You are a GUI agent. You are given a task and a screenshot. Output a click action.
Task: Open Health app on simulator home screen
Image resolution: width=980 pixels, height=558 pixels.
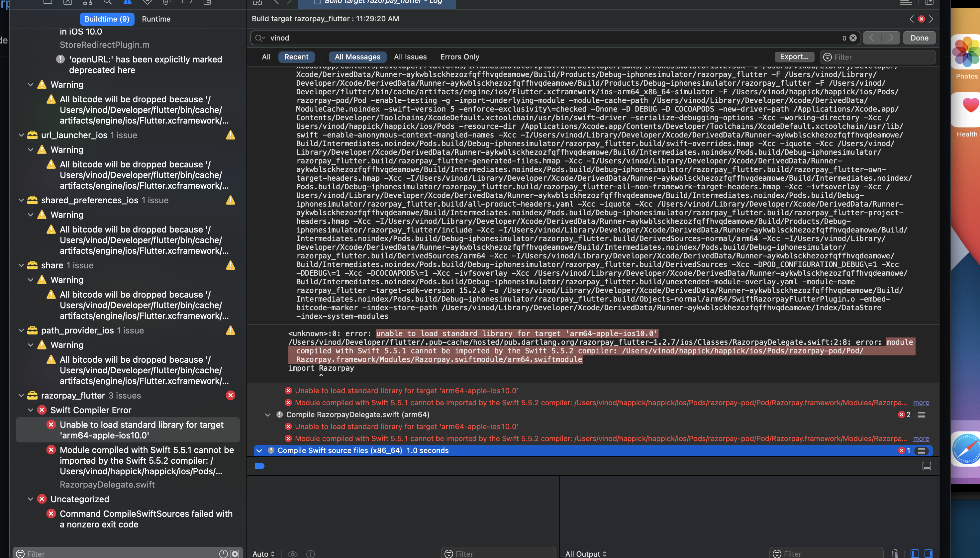coord(966,110)
